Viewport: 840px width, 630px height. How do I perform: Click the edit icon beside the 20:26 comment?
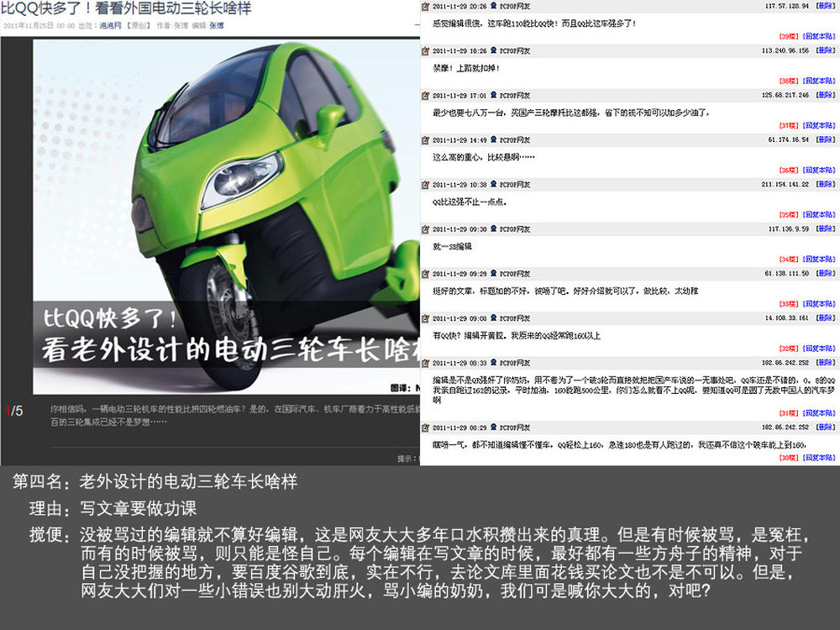click(x=425, y=7)
